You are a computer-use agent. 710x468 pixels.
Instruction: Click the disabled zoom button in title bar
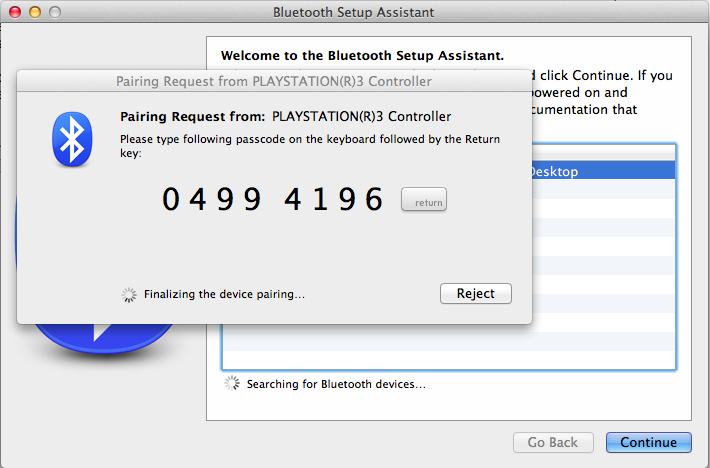(55, 12)
